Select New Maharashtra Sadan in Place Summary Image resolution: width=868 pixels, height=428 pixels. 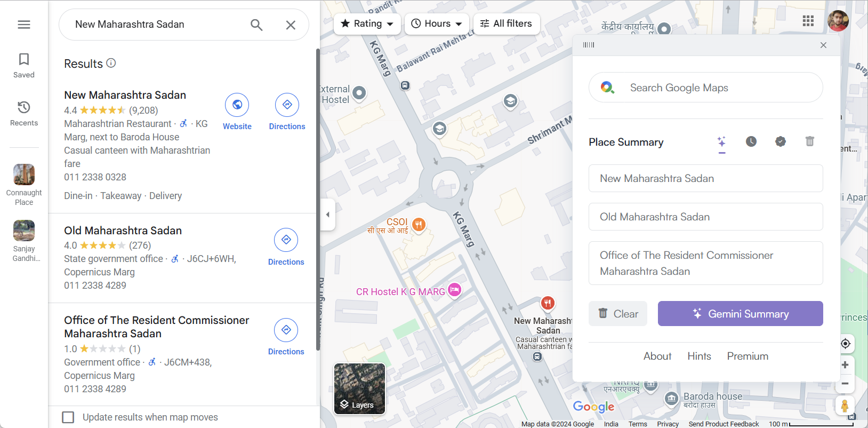pos(706,178)
